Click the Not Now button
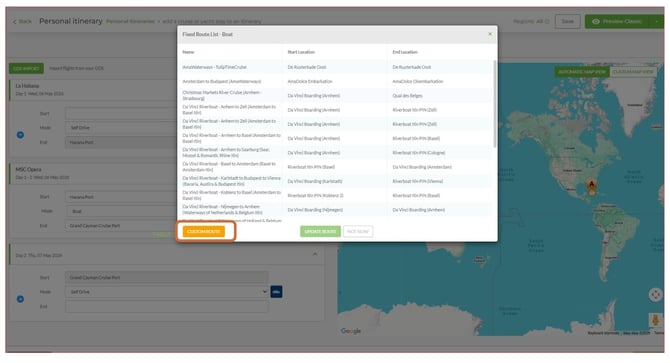Viewport: 670px width, 363px height. pos(358,231)
